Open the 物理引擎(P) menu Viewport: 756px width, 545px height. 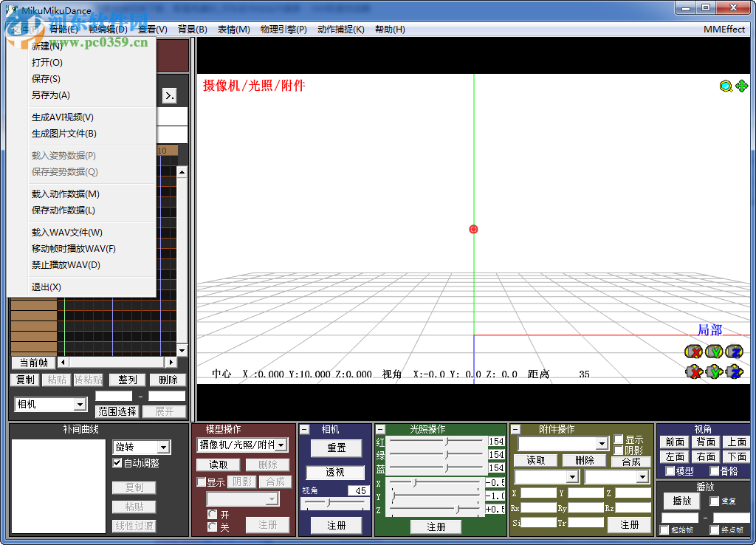tap(283, 30)
